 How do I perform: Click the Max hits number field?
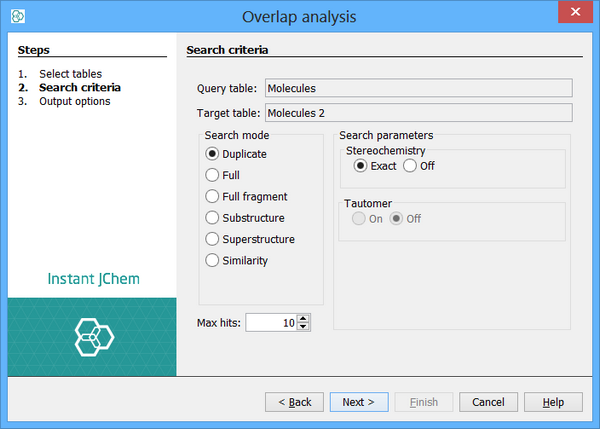[x=270, y=323]
